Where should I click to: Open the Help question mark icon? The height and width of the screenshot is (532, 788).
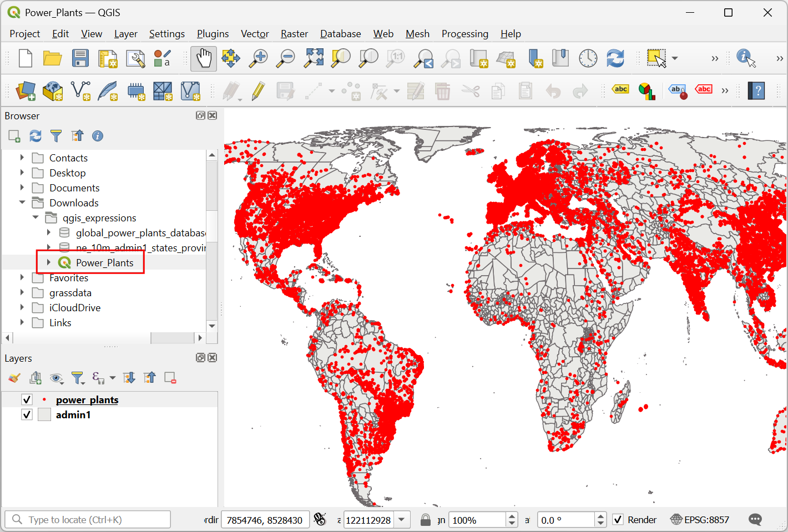(x=756, y=90)
